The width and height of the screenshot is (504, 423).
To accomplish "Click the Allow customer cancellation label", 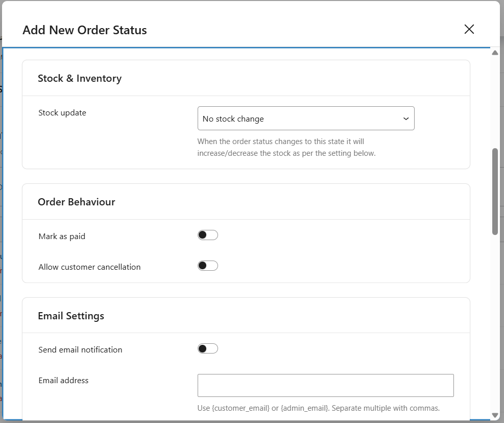I will (89, 267).
